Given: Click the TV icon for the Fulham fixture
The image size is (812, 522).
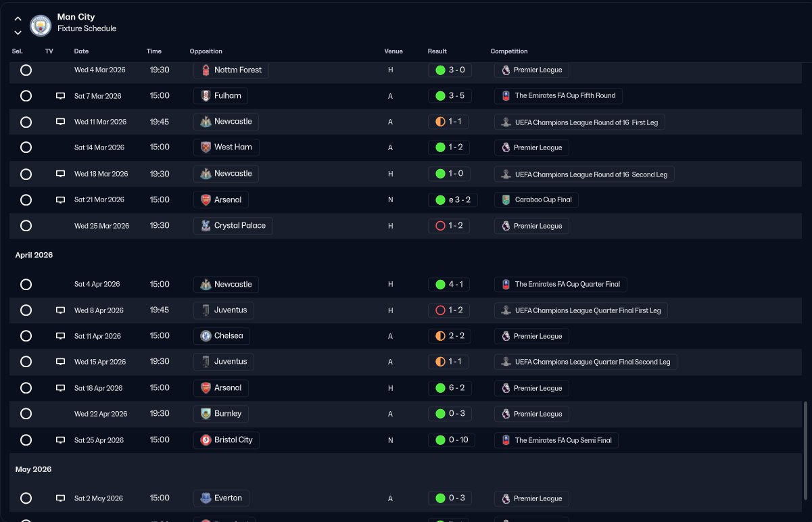Looking at the screenshot, I should tap(60, 96).
